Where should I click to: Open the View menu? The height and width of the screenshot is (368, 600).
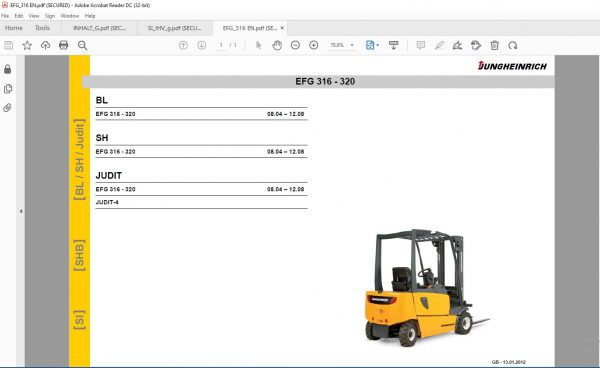(x=34, y=16)
